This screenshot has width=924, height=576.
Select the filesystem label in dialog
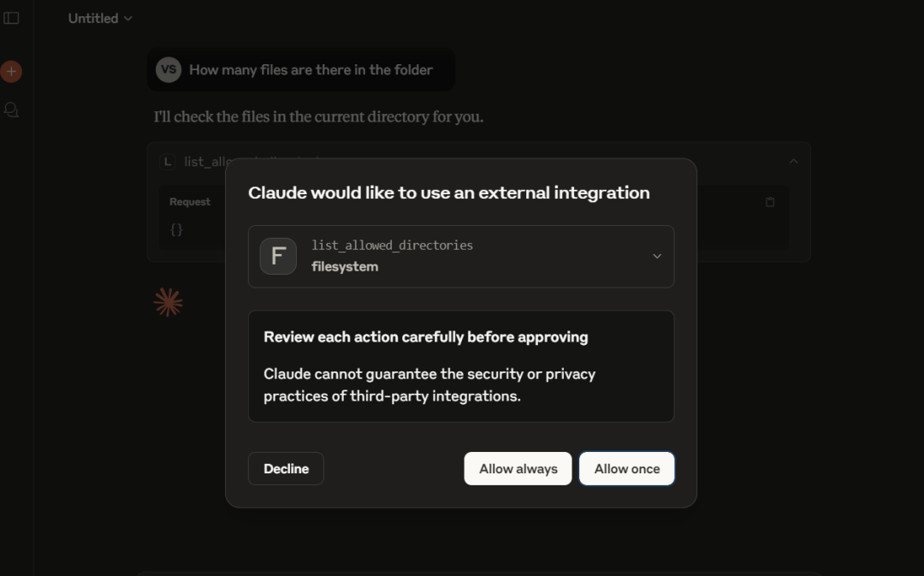click(345, 267)
